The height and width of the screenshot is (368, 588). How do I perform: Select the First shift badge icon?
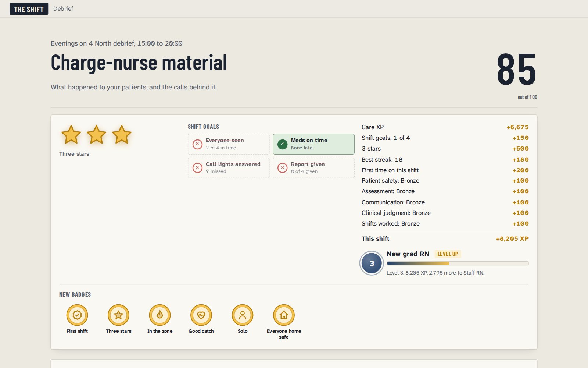pyautogui.click(x=77, y=315)
